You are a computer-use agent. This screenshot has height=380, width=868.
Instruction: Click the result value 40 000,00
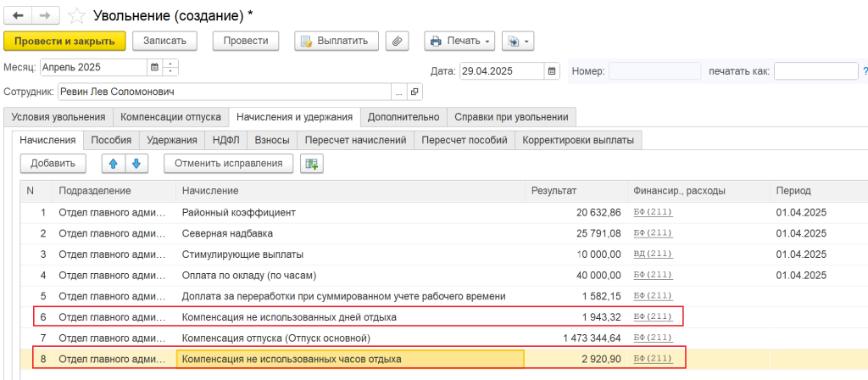[x=599, y=276]
